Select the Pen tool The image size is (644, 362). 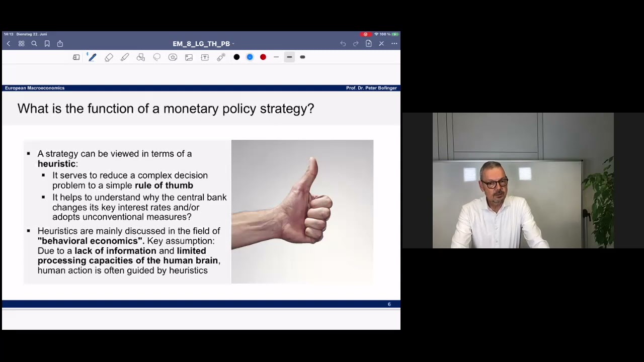pos(92,57)
